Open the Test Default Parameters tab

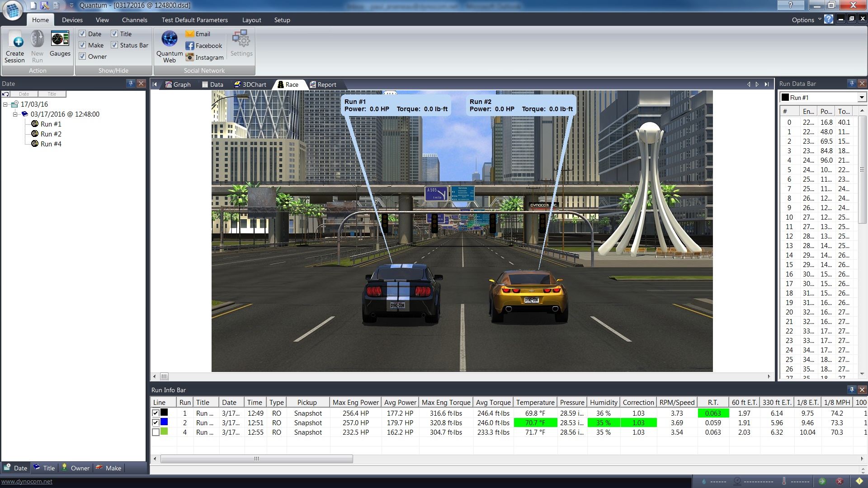pyautogui.click(x=194, y=20)
